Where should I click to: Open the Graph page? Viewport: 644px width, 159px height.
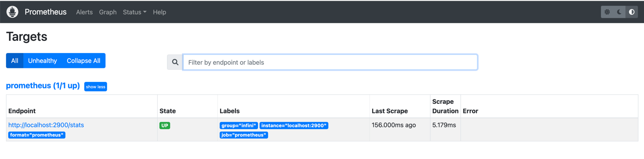[x=108, y=12]
